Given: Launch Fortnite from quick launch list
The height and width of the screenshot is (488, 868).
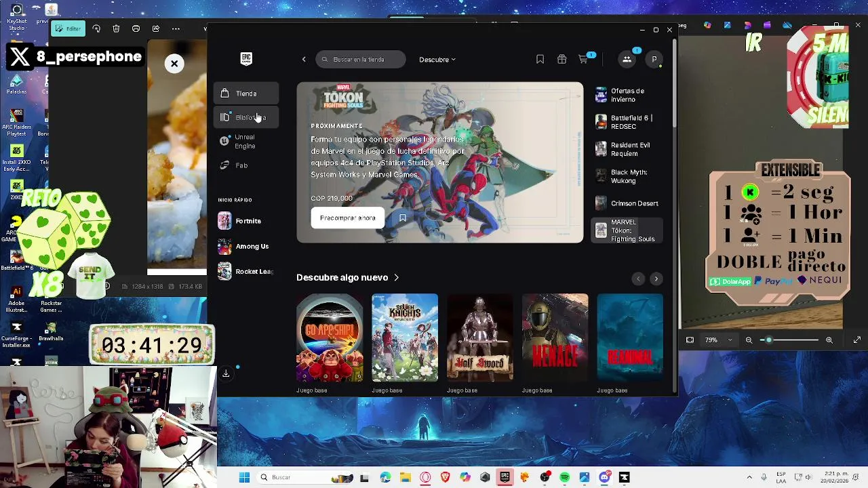Looking at the screenshot, I should coord(246,221).
